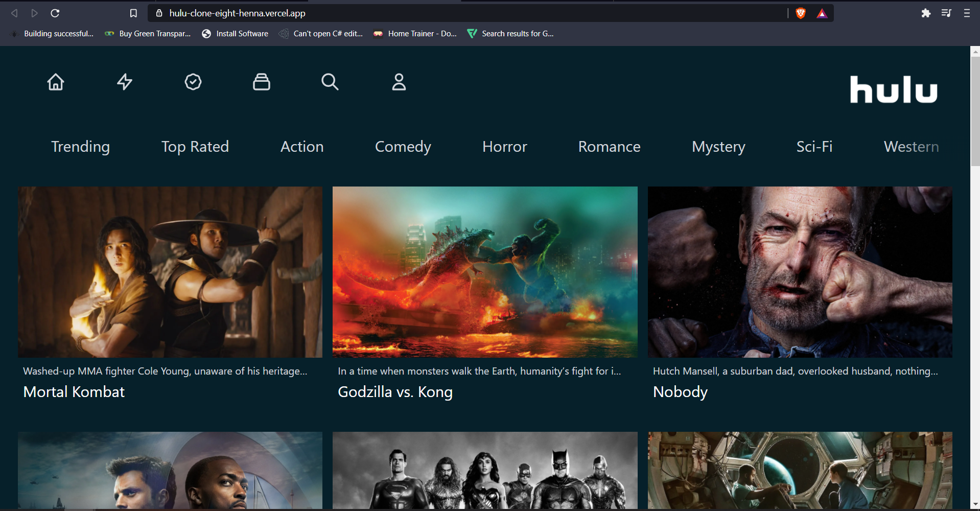Click the scrollbar up arrow

point(975,51)
